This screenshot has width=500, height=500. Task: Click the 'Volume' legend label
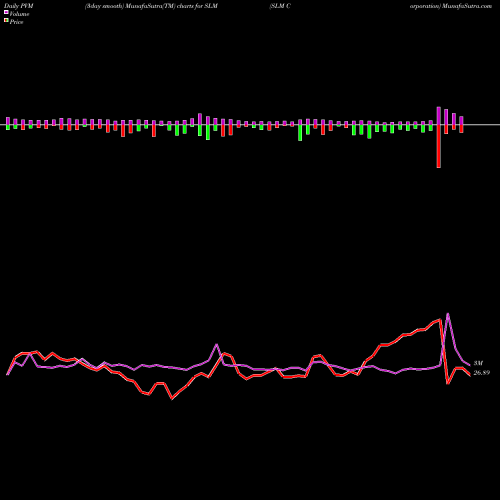pos(19,14)
